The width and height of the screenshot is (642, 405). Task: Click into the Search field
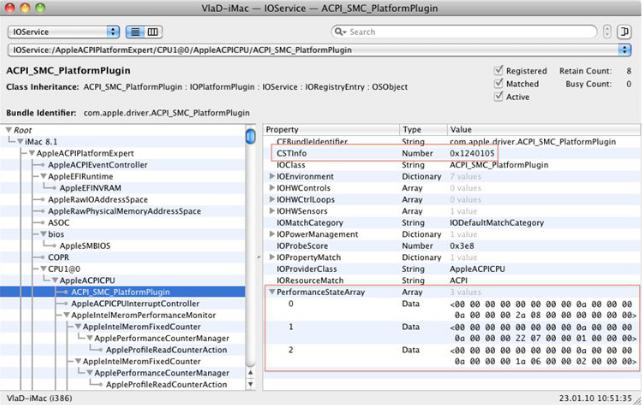(x=464, y=32)
